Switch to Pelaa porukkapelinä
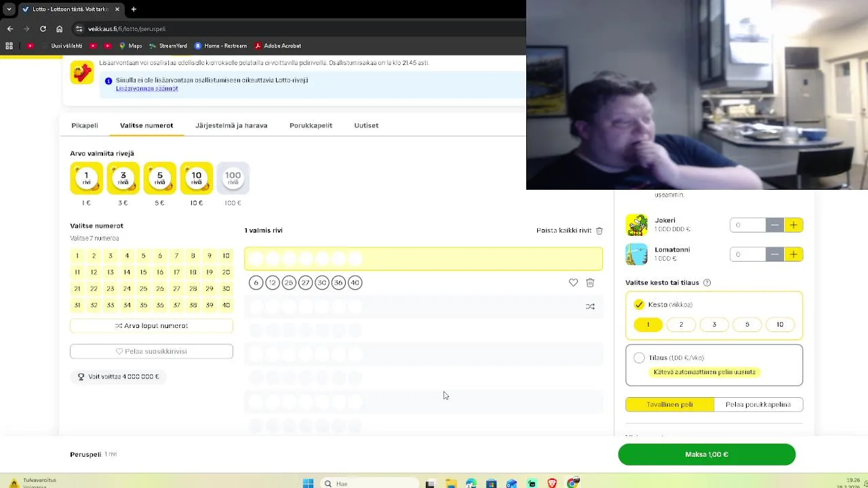This screenshot has height=488, width=868. click(758, 405)
